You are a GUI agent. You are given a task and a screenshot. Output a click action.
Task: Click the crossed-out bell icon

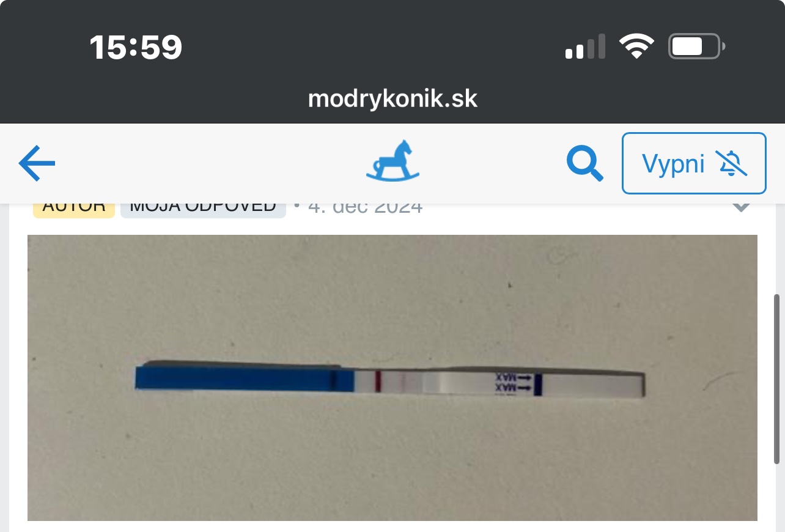732,164
